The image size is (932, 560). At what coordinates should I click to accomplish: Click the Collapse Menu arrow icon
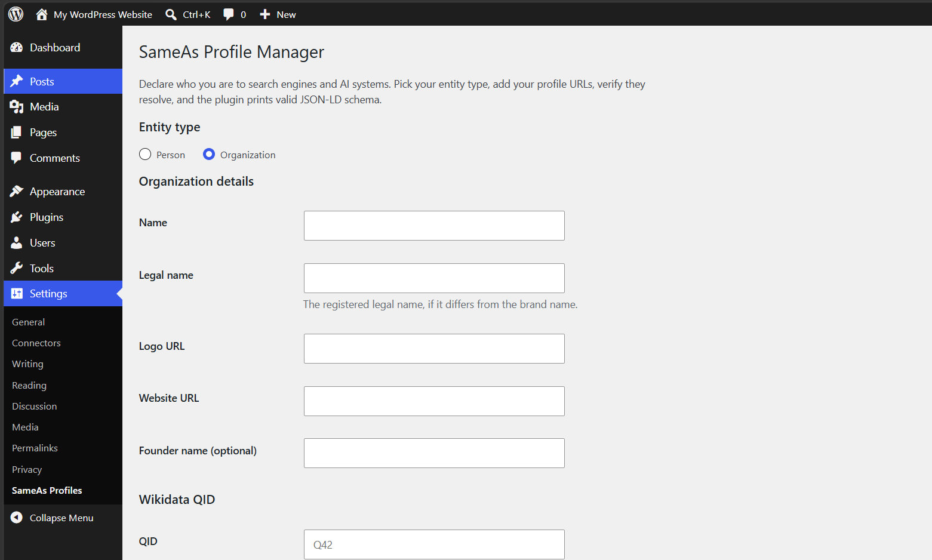tap(17, 518)
